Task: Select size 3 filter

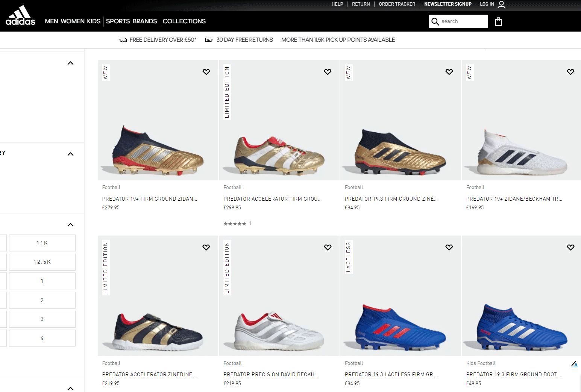Action: tap(42, 319)
